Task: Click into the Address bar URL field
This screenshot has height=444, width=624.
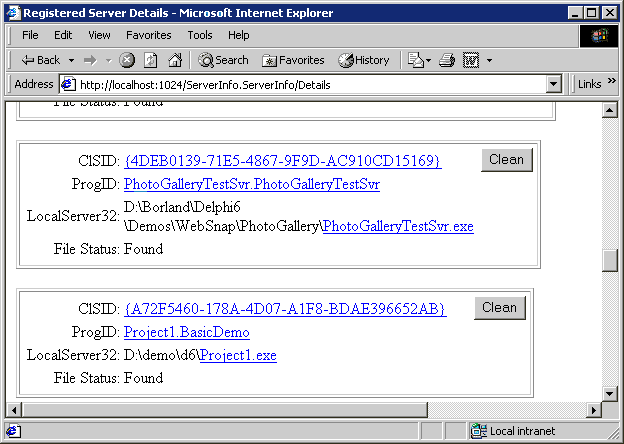Action: pyautogui.click(x=310, y=85)
